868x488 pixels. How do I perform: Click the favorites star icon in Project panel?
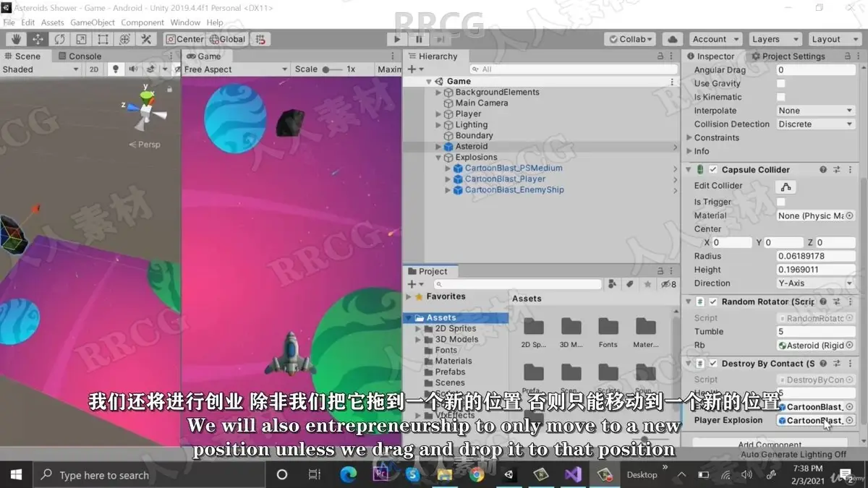click(648, 284)
